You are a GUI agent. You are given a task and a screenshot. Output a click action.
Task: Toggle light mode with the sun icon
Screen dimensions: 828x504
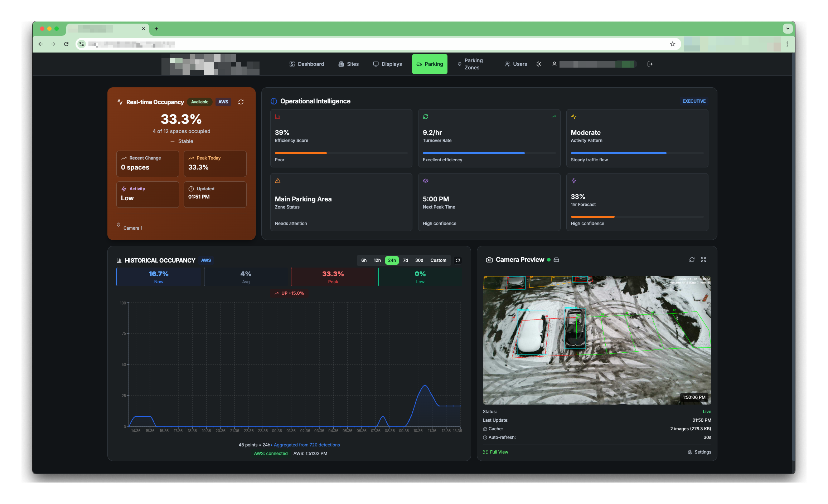click(x=538, y=64)
